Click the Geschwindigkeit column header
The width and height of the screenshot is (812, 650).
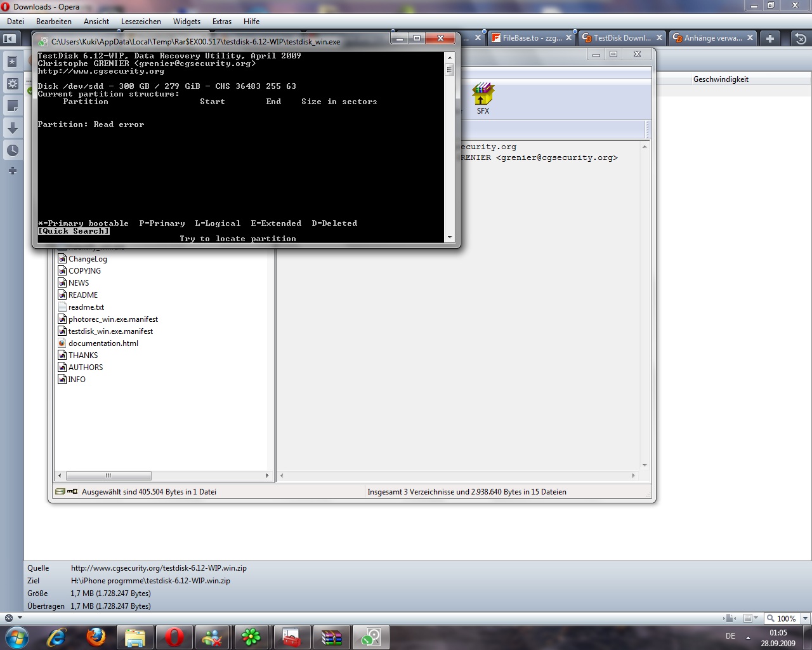[x=721, y=79]
